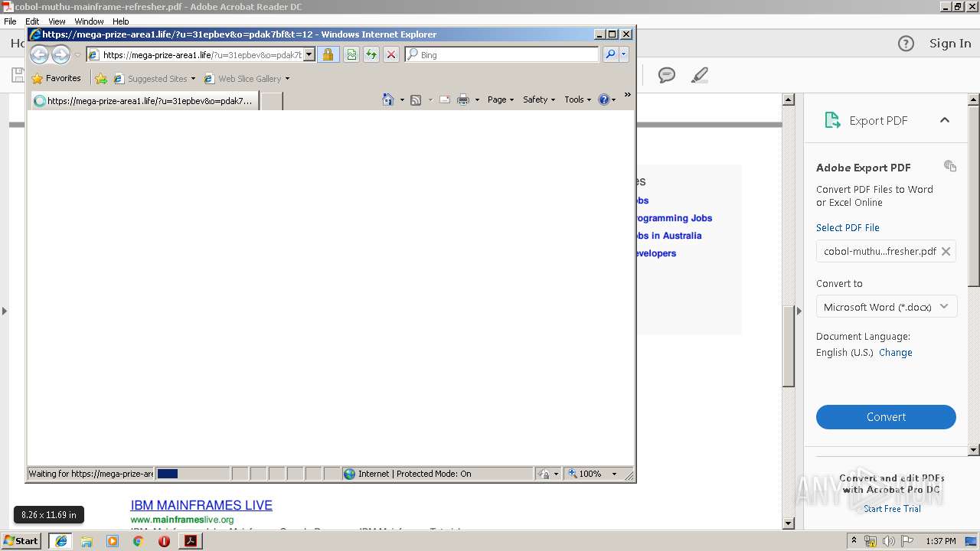Image resolution: width=980 pixels, height=551 pixels.
Task: Click the Start Free Trial link
Action: 892,509
